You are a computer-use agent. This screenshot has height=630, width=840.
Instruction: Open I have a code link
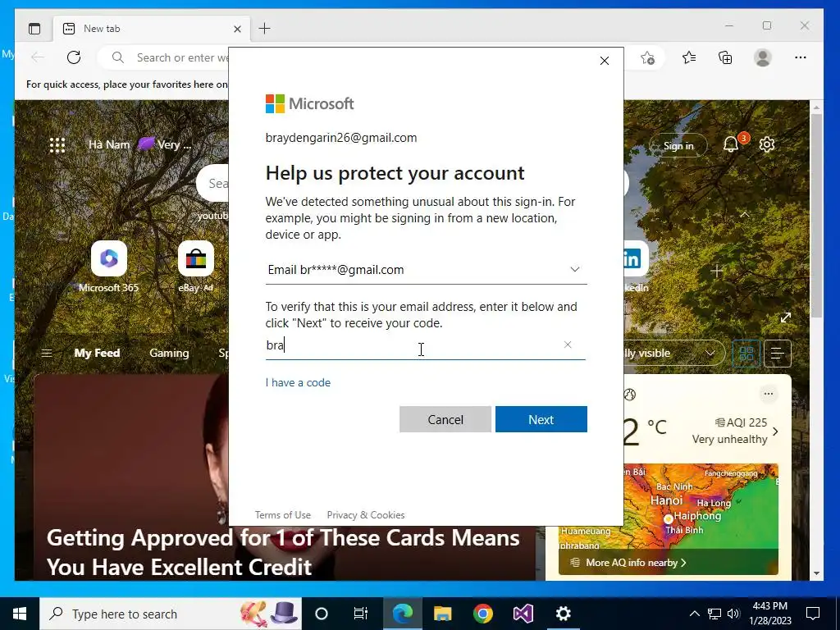[x=298, y=382]
